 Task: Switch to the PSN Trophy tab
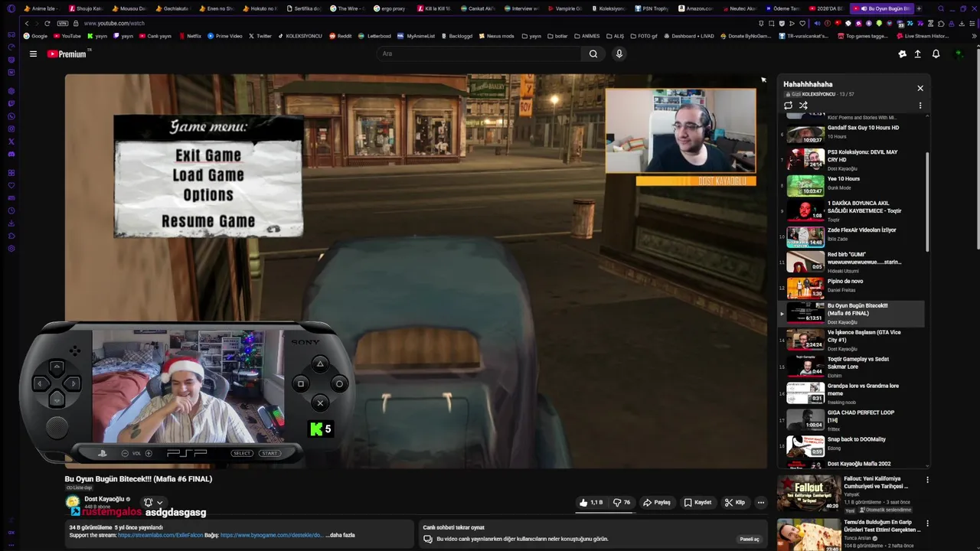651,8
